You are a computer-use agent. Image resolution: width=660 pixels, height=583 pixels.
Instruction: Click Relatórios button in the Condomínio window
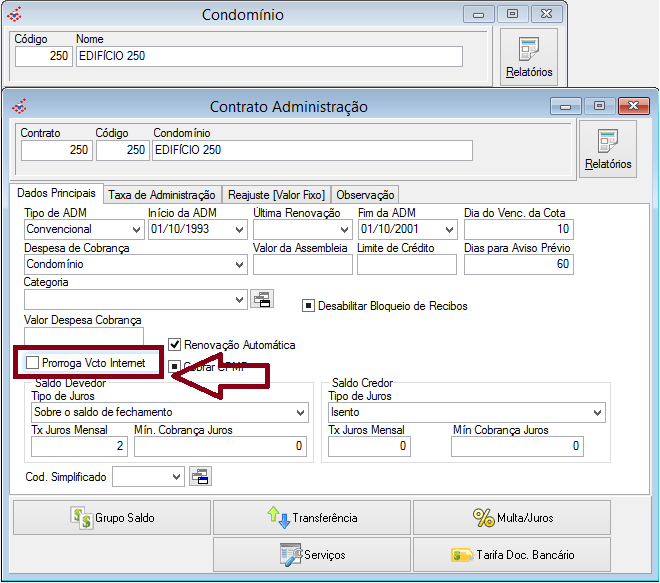529,56
